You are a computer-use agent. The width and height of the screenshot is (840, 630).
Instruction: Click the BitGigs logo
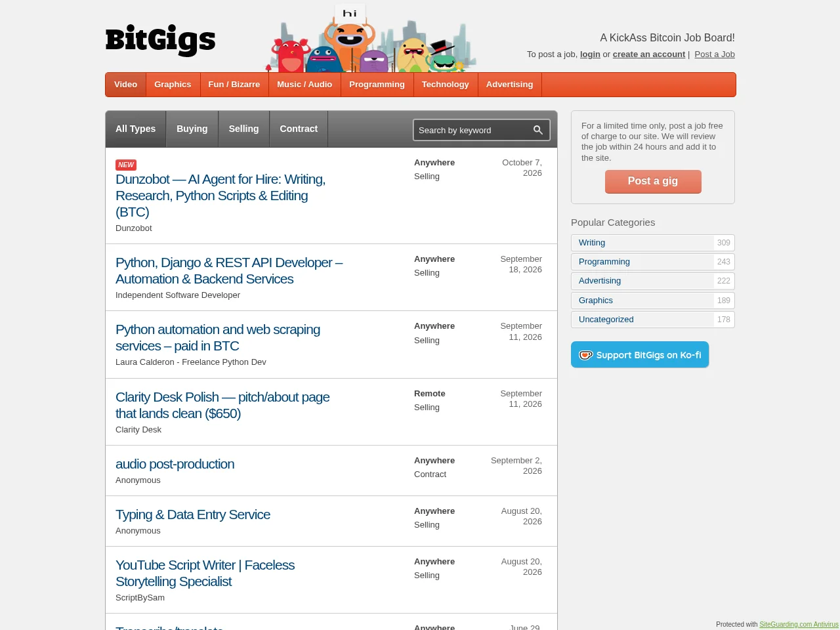click(x=161, y=40)
